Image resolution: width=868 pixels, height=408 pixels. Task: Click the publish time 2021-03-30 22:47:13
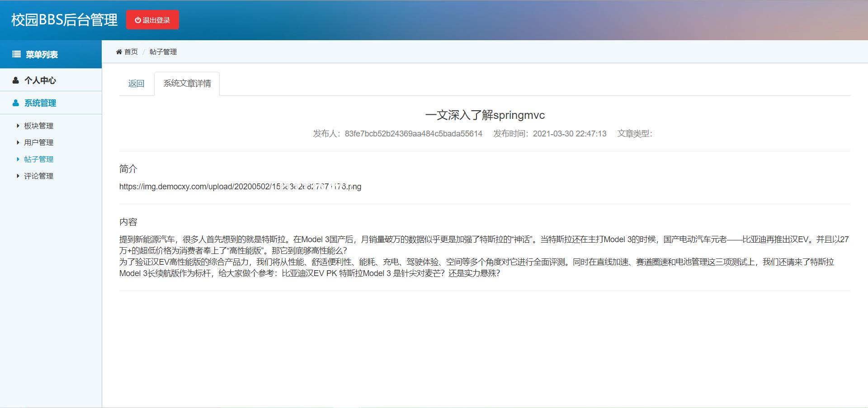(x=569, y=134)
